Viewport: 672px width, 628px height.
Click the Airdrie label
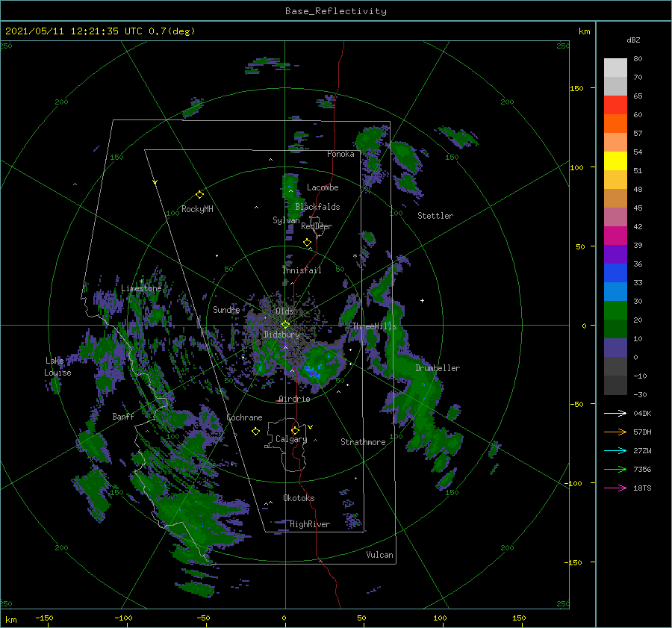tap(294, 399)
